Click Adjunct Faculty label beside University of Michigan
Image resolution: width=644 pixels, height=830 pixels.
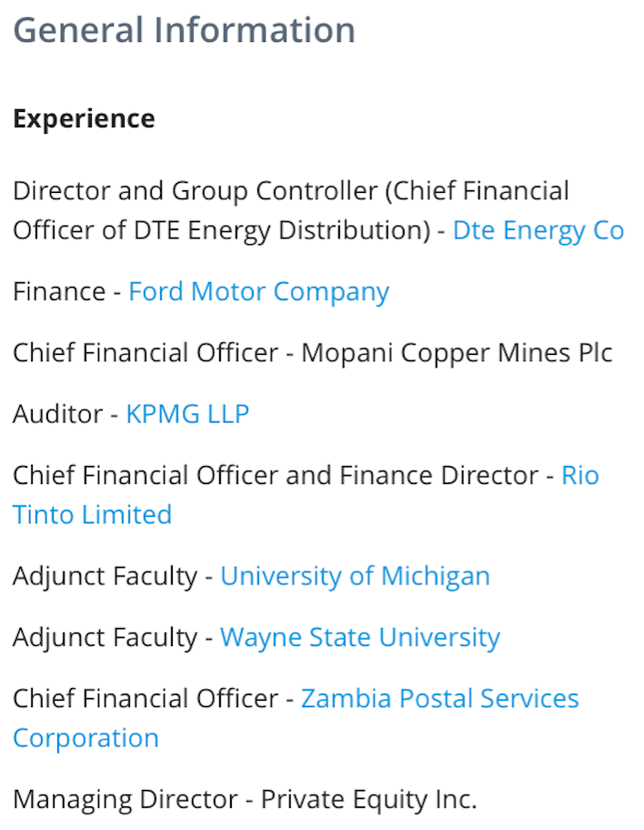coord(106,576)
